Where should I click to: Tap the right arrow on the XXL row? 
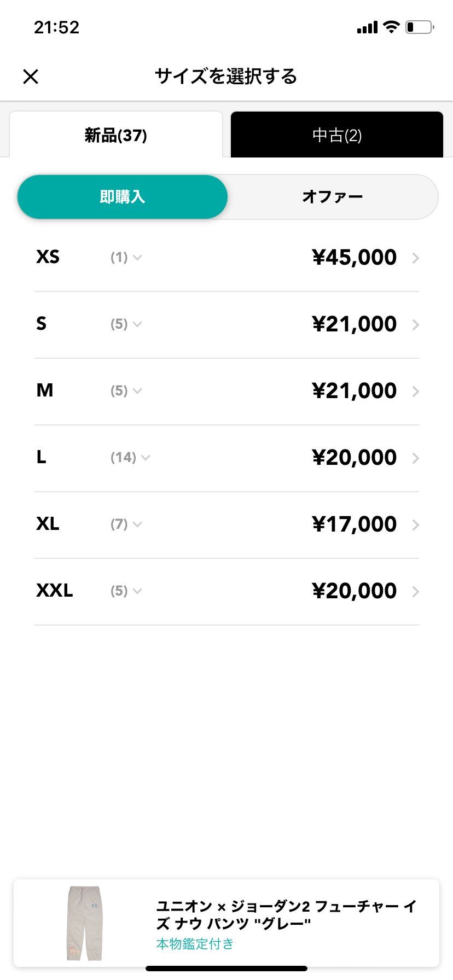[x=415, y=592]
